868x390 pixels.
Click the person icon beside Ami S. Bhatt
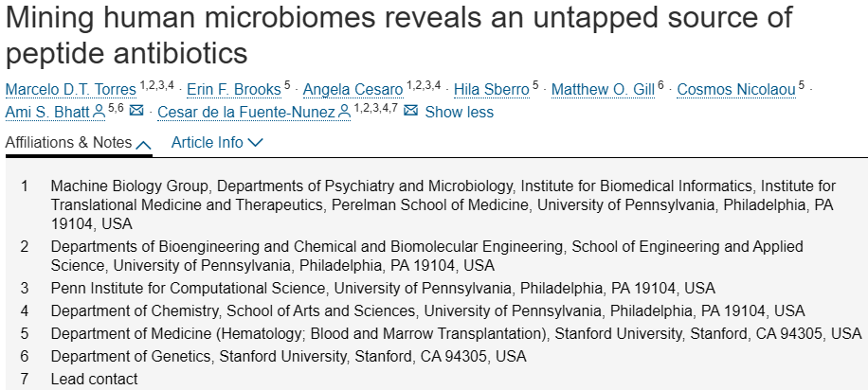click(x=99, y=112)
